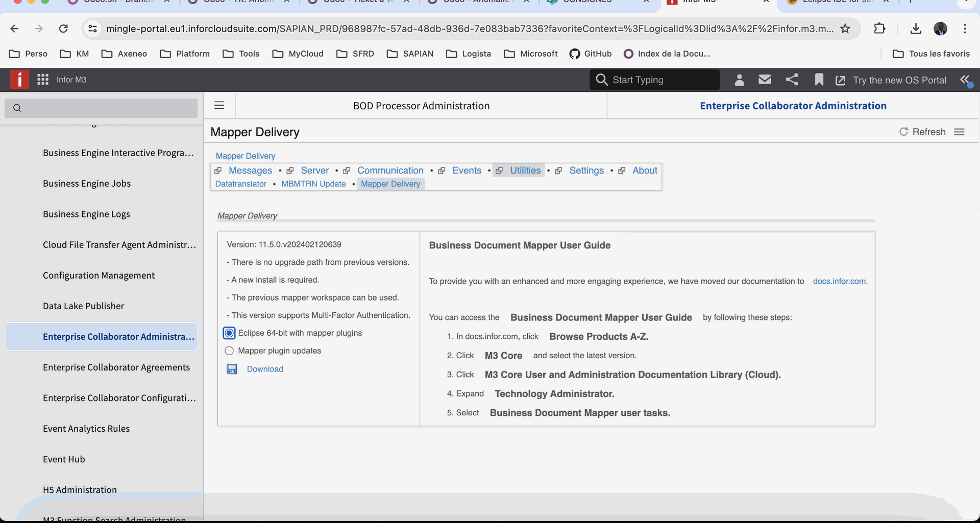This screenshot has height=523, width=980.
Task: Click Mapper Delivery submenu link
Action: (390, 184)
